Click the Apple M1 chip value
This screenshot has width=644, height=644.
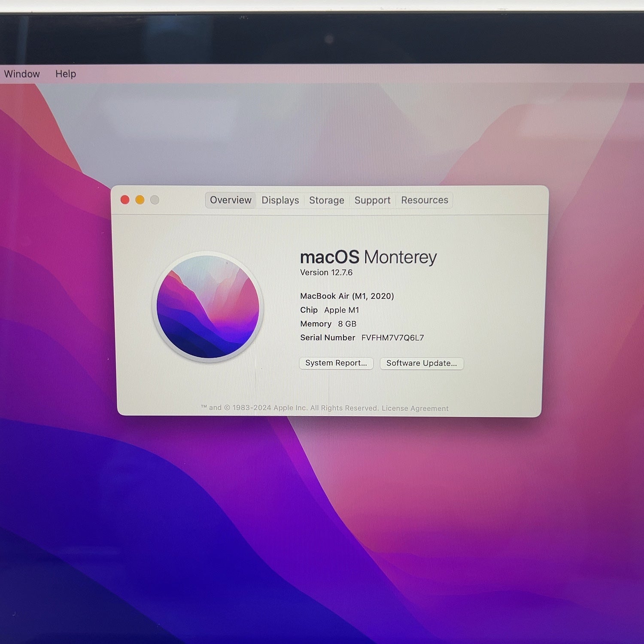coord(341,310)
